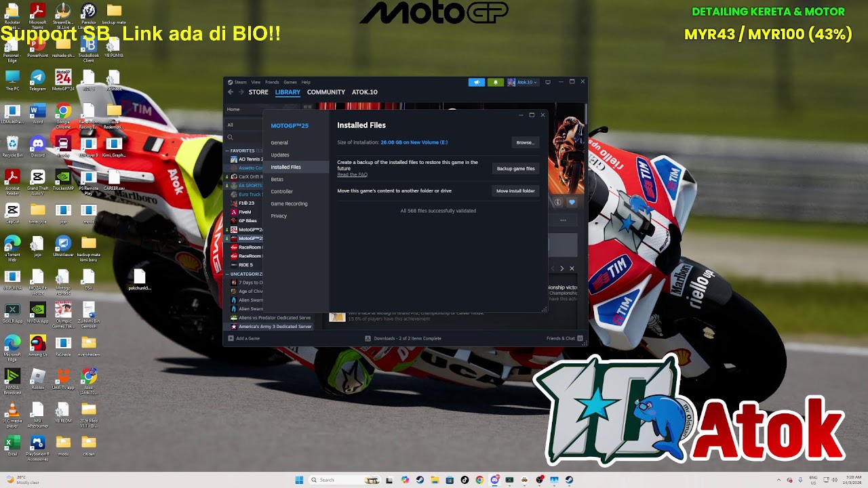
Task: Open Discord desktop icon
Action: click(38, 146)
